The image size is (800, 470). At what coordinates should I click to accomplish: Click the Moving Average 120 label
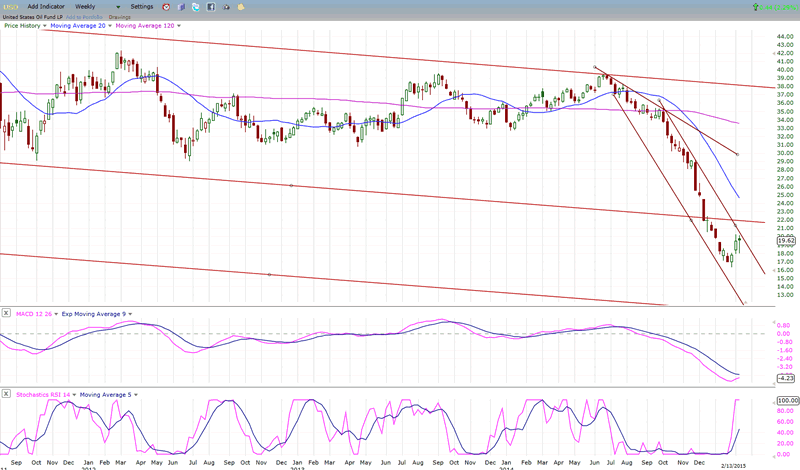pos(145,26)
